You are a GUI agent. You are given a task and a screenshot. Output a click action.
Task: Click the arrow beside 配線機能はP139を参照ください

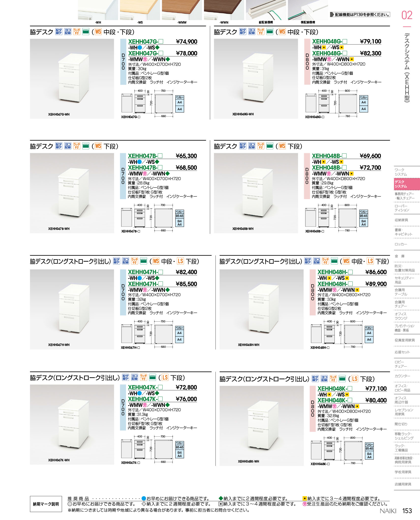point(332,15)
